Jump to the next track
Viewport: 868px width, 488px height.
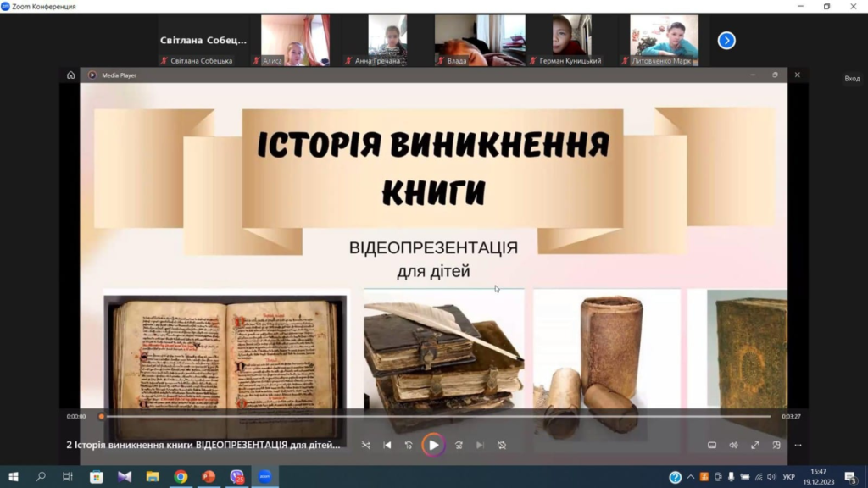[x=480, y=445]
